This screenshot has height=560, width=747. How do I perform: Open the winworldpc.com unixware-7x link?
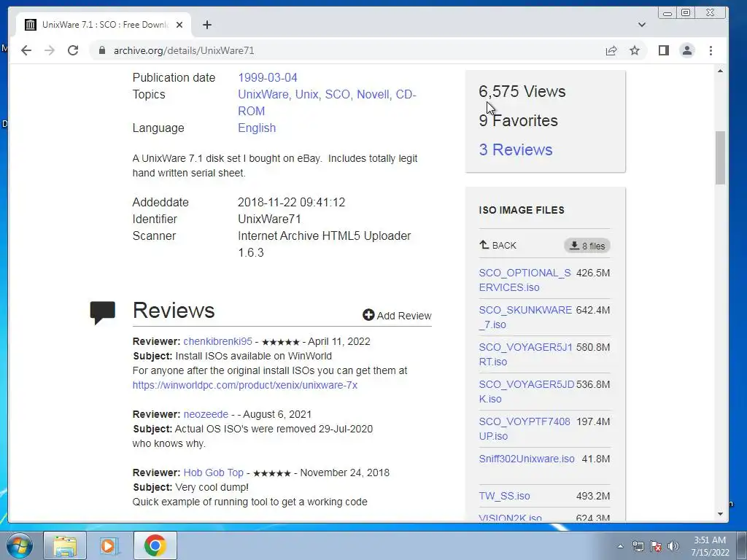pyautogui.click(x=245, y=385)
